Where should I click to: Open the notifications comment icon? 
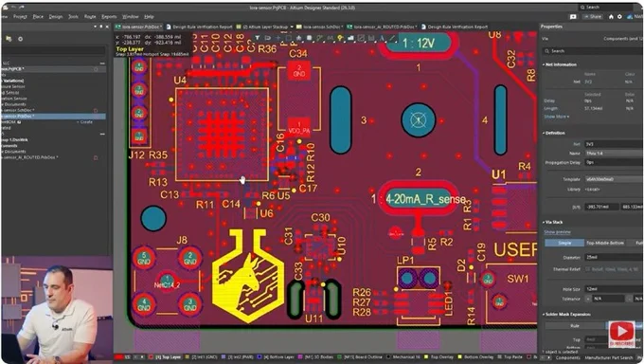573,17
